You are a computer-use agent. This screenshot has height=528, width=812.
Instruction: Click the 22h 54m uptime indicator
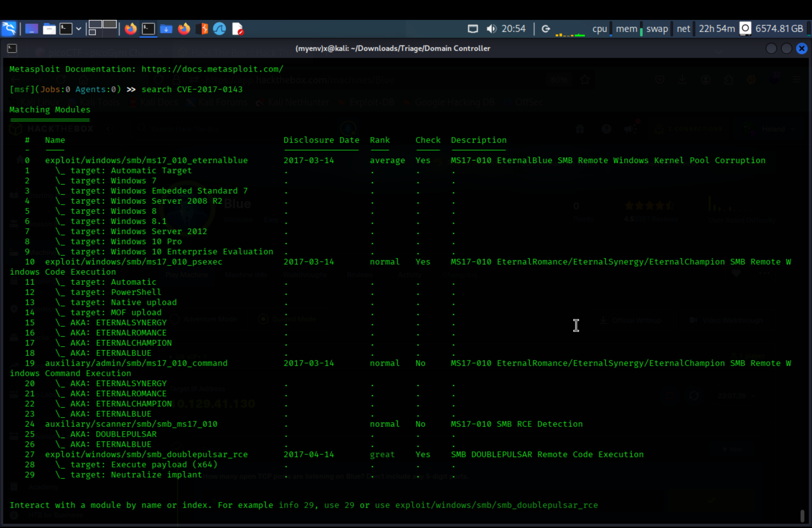coord(716,29)
